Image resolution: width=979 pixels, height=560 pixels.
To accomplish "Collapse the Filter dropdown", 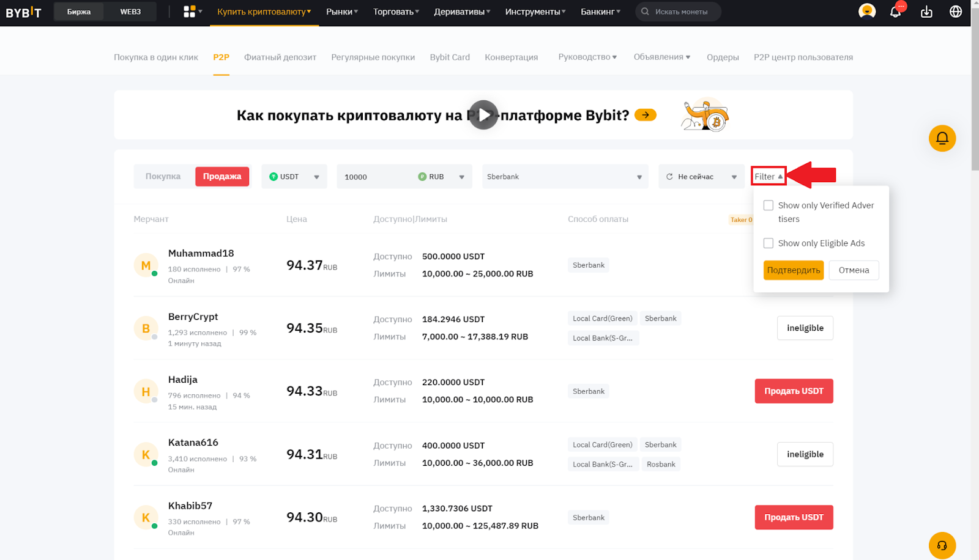I will pyautogui.click(x=769, y=176).
